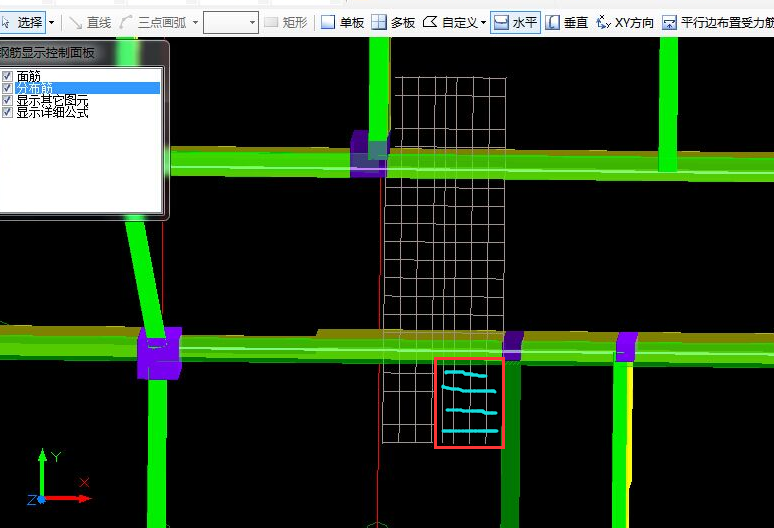This screenshot has height=528, width=774.
Task: Click the large purple column at beam joint
Action: tap(159, 352)
